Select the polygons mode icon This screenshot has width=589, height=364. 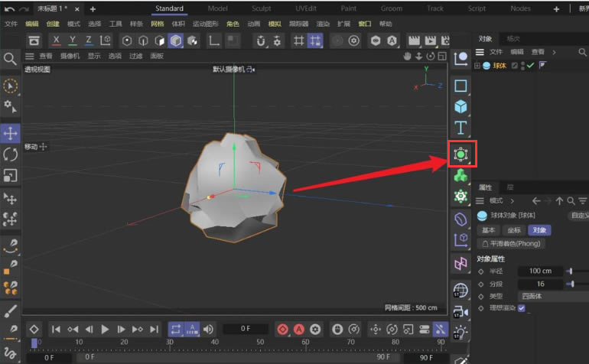coord(159,41)
